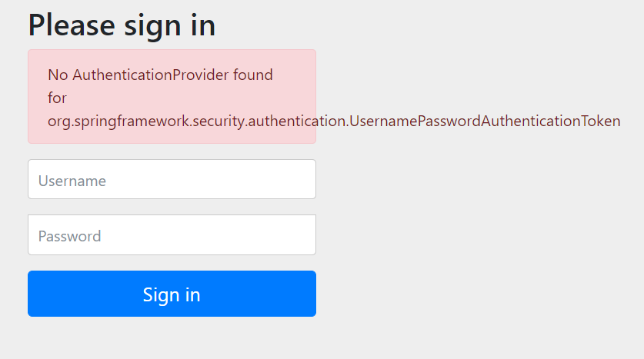Click "org.springframework.security" portion of error message

[146, 121]
